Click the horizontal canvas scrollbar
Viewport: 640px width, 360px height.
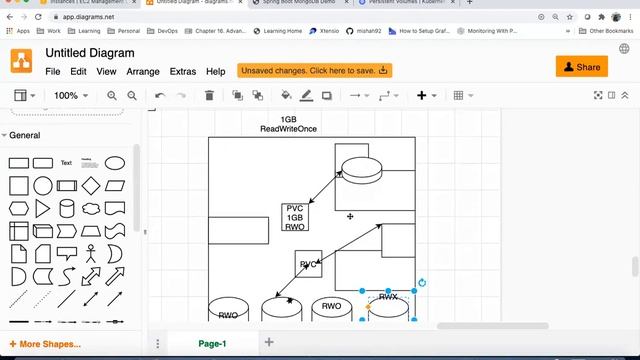point(493,326)
